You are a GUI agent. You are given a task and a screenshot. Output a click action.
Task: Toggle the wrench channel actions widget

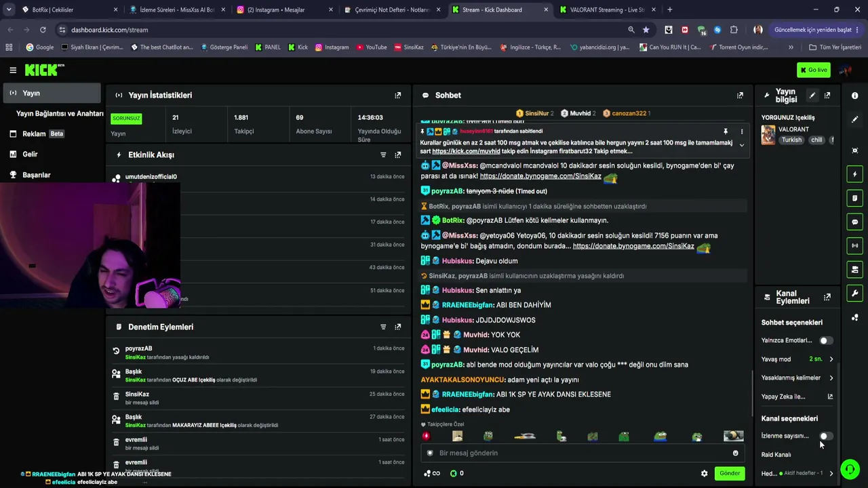coord(854,293)
